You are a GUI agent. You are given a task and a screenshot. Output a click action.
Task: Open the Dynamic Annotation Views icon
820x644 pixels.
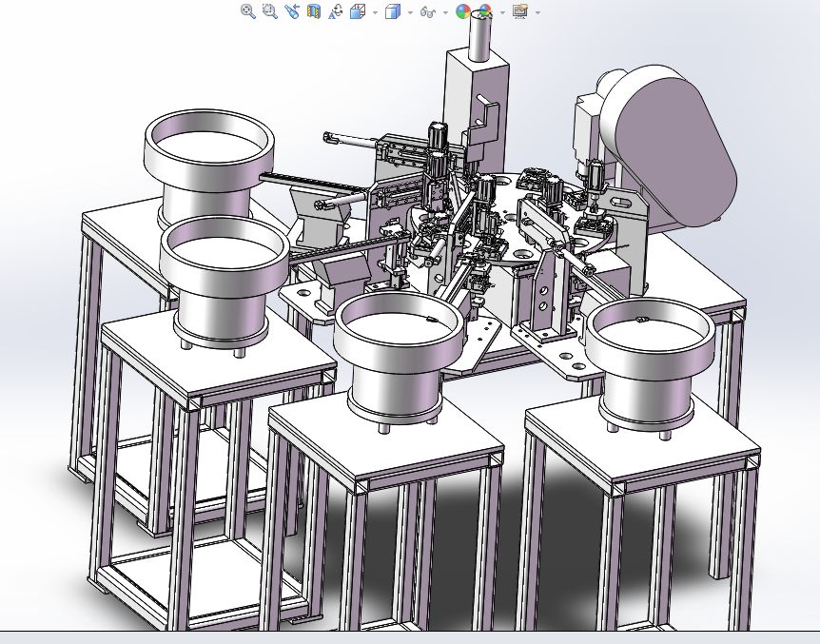(x=335, y=11)
